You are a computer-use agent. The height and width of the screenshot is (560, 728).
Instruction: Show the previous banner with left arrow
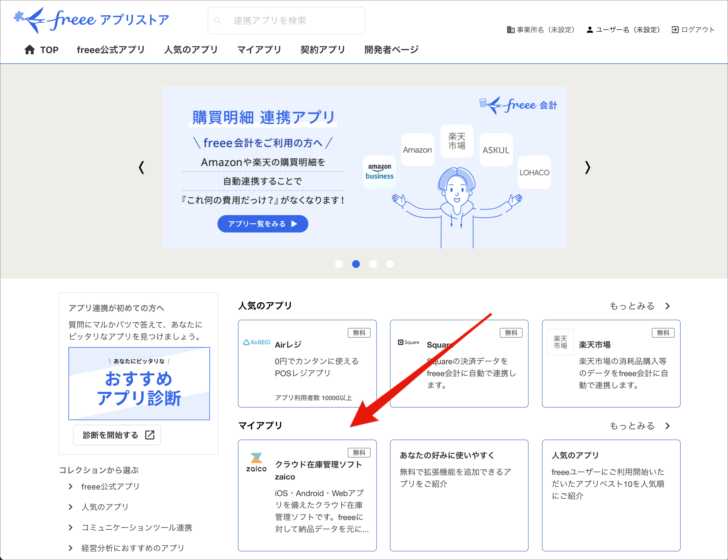coord(141,167)
